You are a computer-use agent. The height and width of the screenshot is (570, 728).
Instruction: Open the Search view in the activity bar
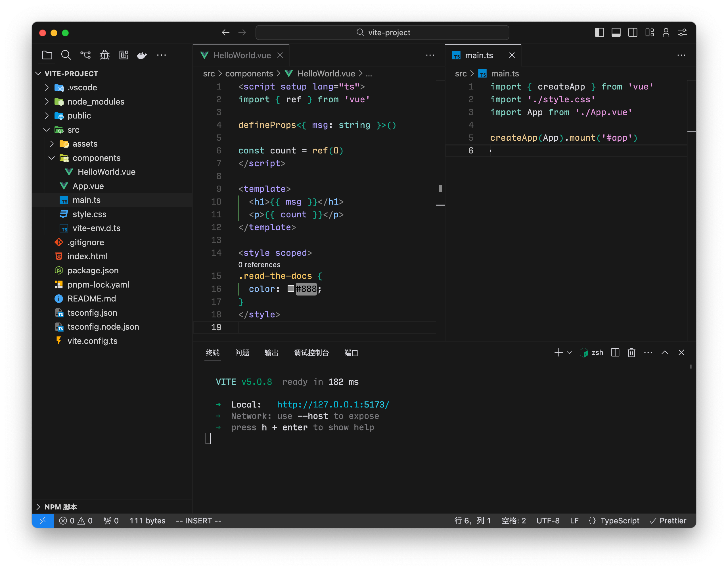[x=66, y=55]
